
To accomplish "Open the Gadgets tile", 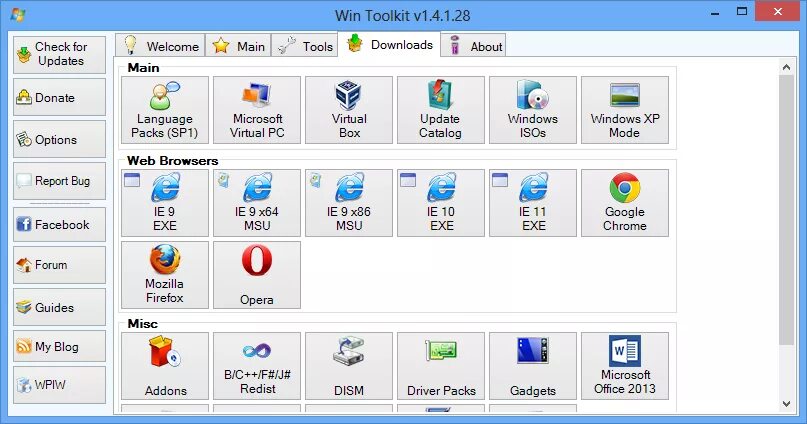I will (x=533, y=366).
